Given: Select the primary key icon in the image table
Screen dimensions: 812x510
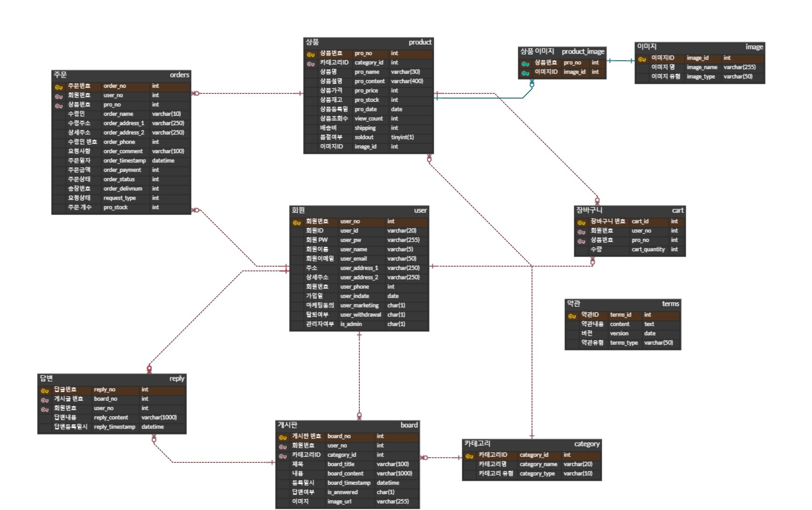Looking at the screenshot, I should pos(642,59).
